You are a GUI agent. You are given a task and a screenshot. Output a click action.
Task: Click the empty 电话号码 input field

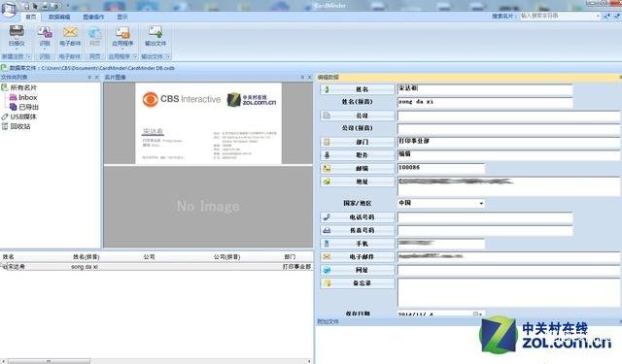[x=485, y=217]
